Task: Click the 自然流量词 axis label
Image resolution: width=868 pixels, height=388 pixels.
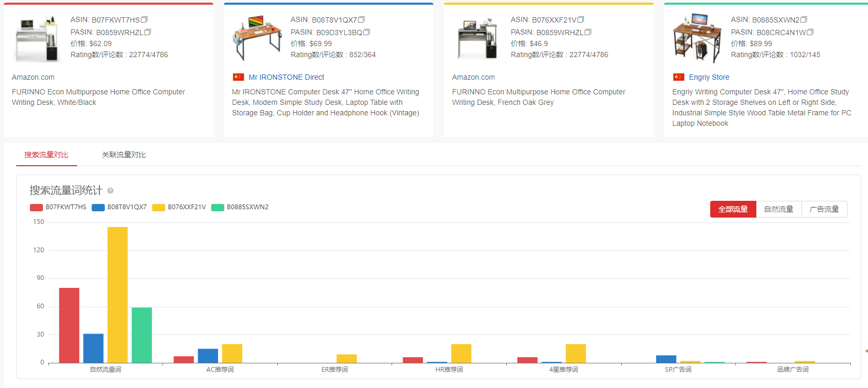Action: [x=105, y=370]
